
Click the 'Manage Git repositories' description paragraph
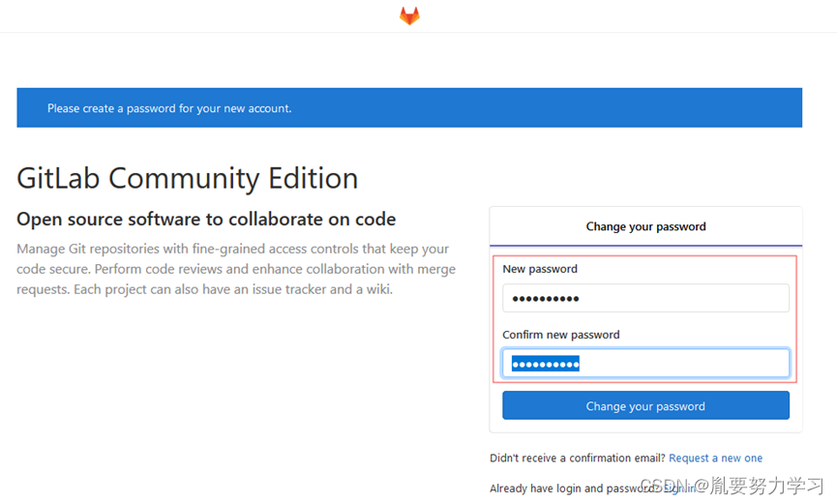click(x=236, y=269)
